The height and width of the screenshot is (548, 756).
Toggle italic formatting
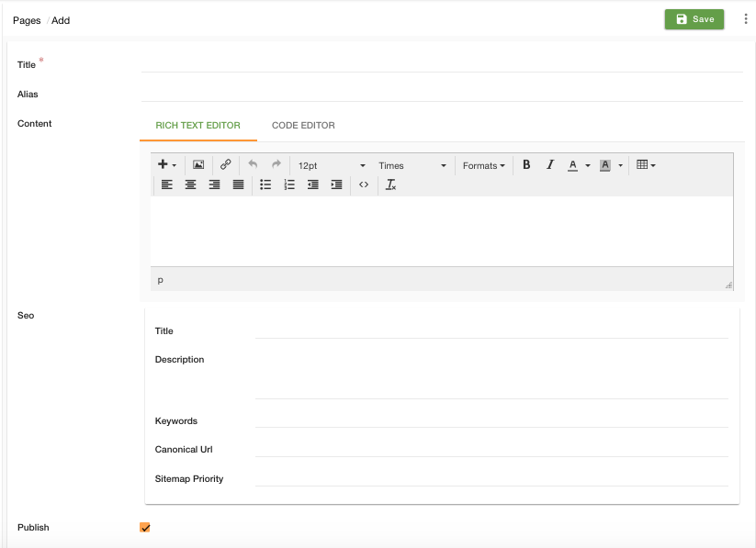point(550,165)
